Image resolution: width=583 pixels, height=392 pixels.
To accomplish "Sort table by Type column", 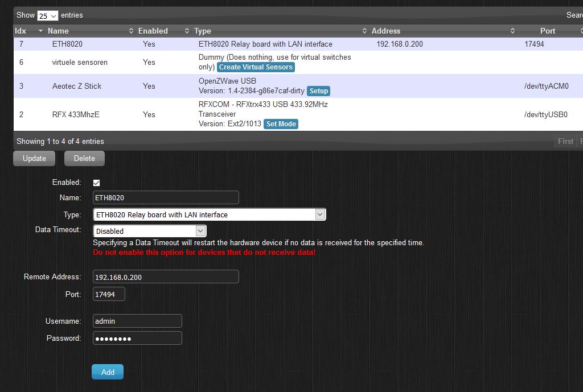I will coord(280,31).
